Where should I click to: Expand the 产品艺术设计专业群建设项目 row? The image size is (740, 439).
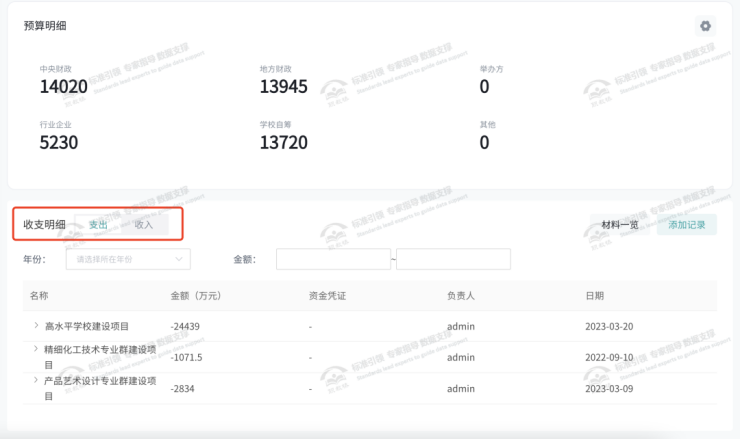click(36, 380)
